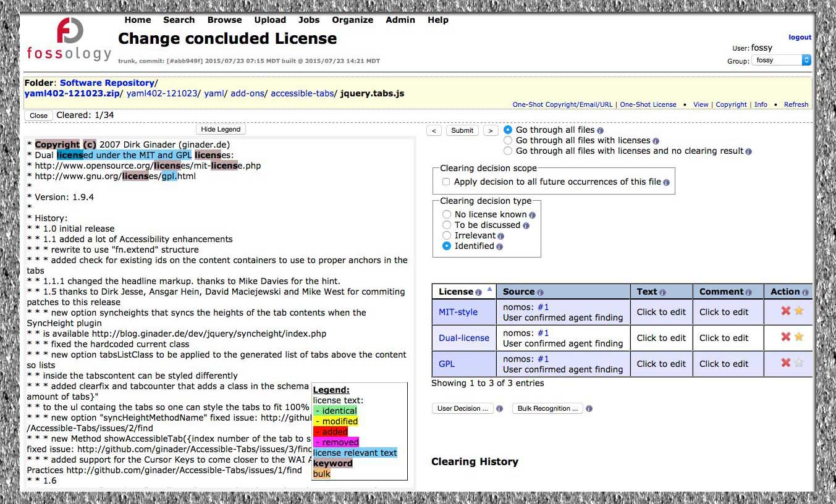This screenshot has width=836, height=504.
Task: Remove the Dual-license row with red X
Action: pos(785,337)
